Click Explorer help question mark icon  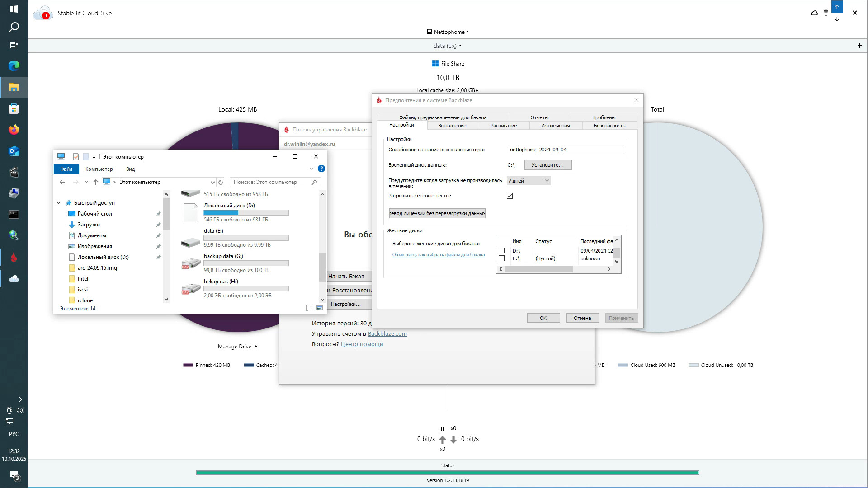tap(321, 169)
